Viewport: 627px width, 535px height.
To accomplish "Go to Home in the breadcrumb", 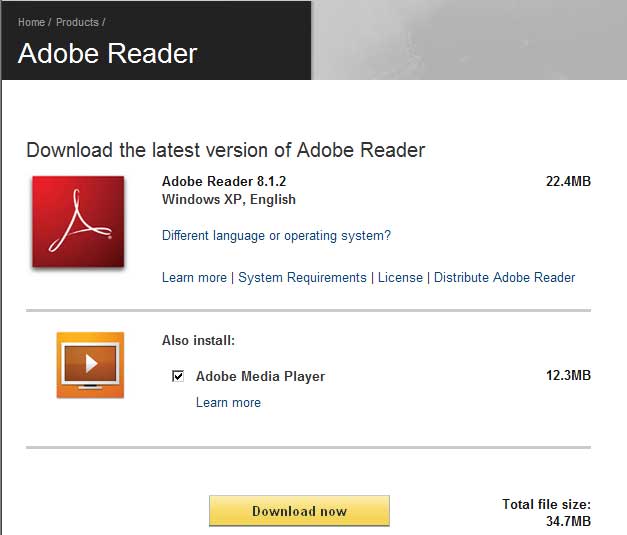I will click(x=31, y=22).
